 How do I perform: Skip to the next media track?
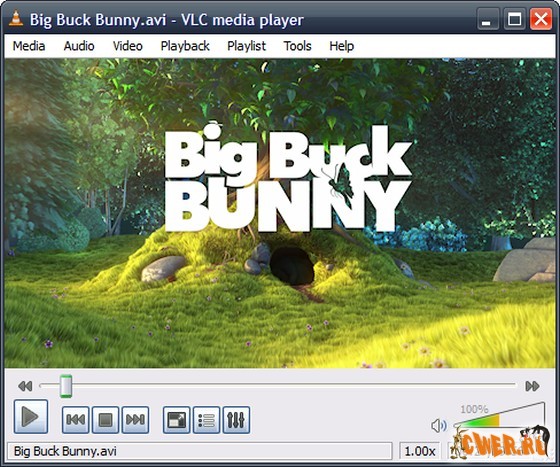click(135, 420)
